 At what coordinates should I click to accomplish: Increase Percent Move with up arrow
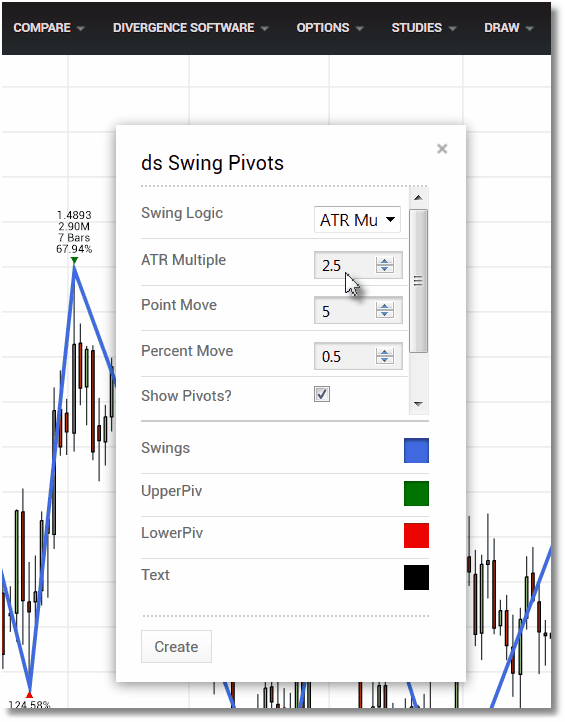384,352
